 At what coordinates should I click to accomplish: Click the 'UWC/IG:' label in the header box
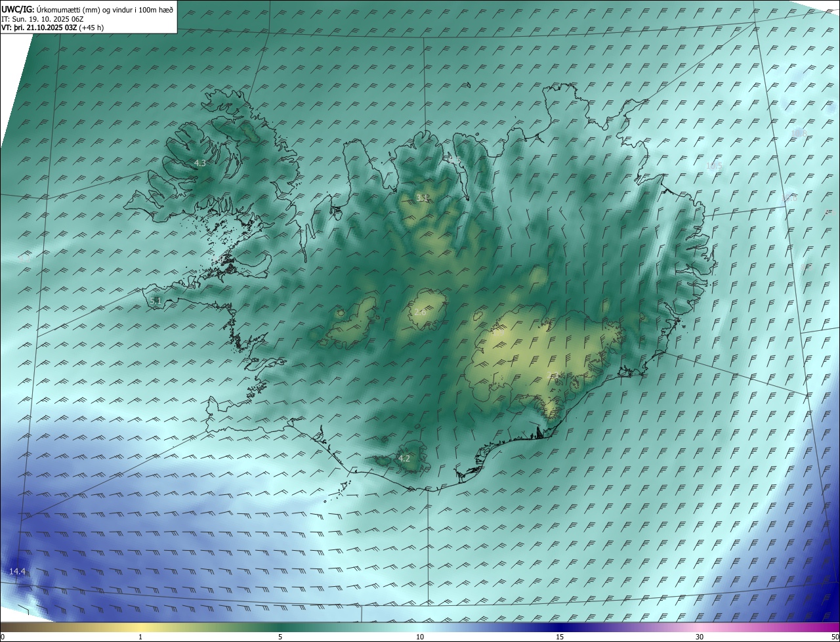click(x=19, y=10)
